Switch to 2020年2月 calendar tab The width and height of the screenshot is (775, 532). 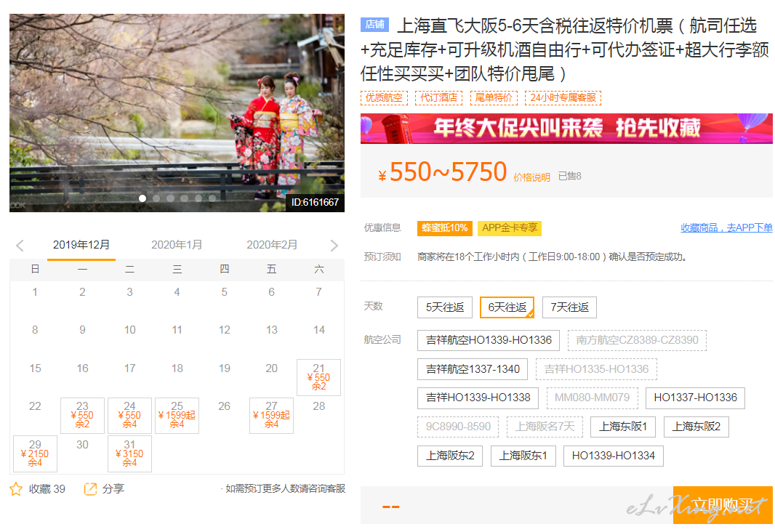coord(272,245)
